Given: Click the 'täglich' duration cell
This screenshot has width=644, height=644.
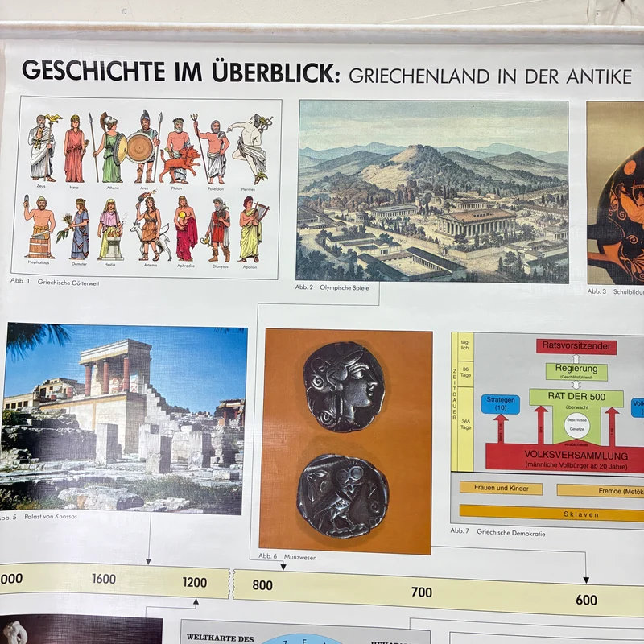Looking at the screenshot, I should [x=465, y=345].
